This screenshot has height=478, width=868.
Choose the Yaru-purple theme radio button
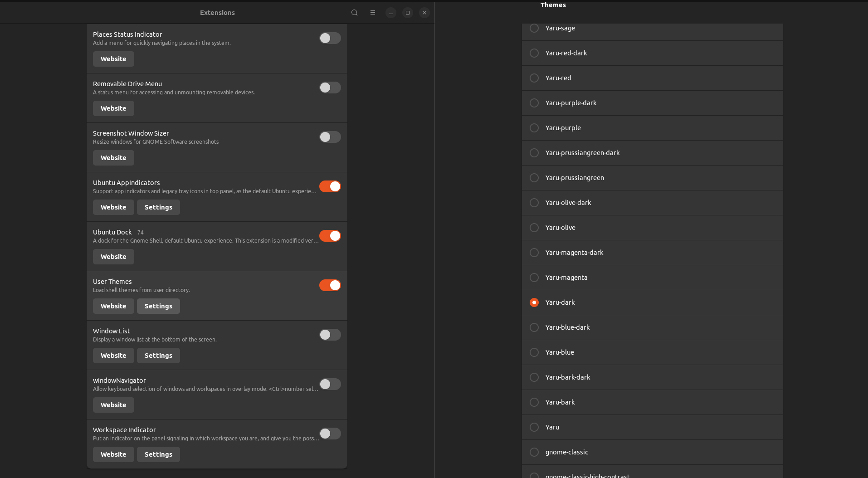click(x=534, y=128)
